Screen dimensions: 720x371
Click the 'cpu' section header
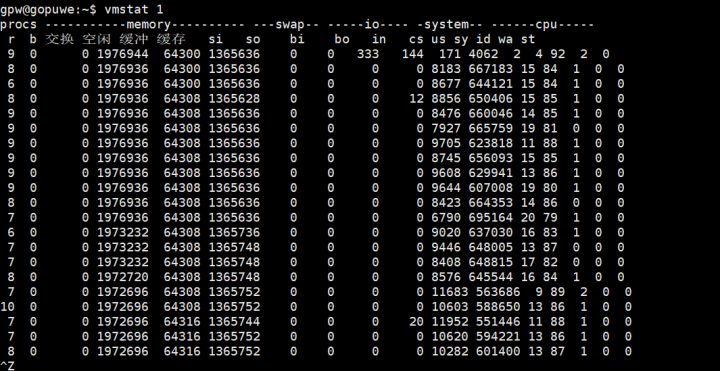[546, 24]
